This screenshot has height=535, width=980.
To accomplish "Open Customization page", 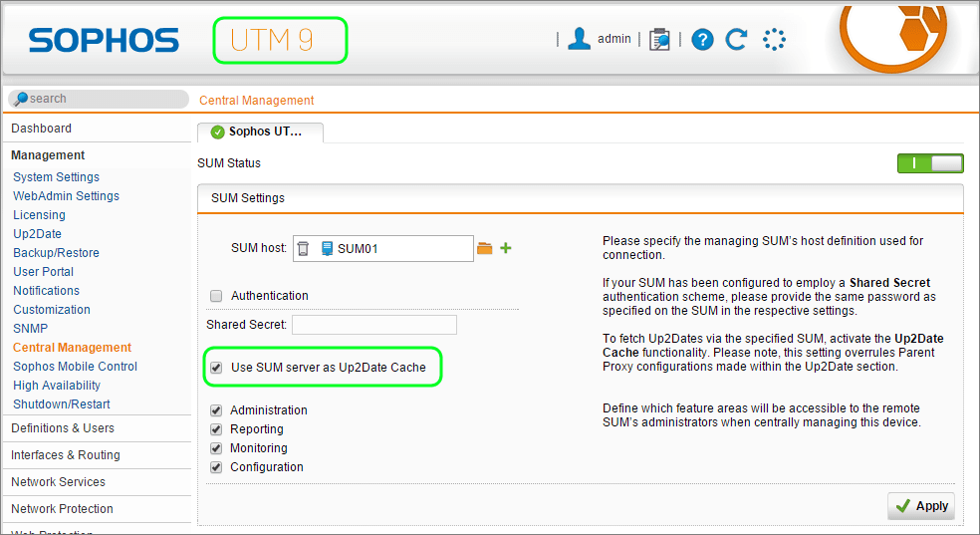I will click(52, 310).
